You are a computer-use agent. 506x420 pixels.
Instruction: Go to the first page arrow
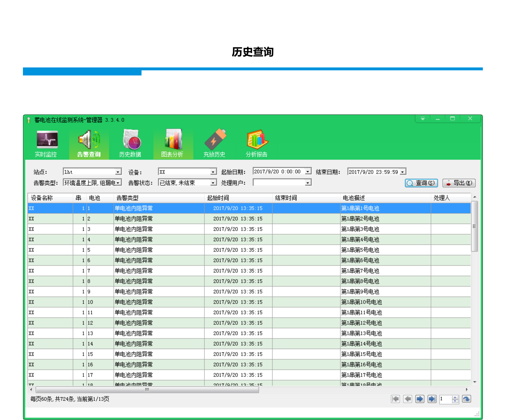click(x=395, y=399)
